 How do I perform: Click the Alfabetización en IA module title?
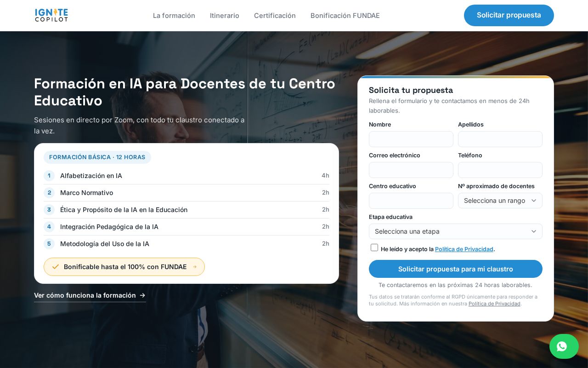(91, 176)
